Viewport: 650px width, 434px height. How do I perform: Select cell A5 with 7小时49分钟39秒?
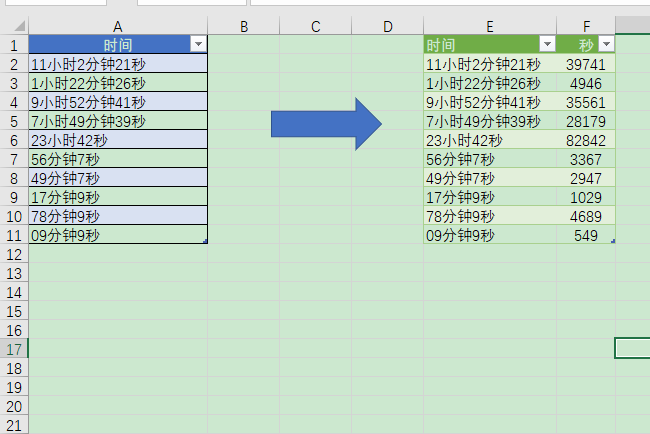click(x=118, y=121)
